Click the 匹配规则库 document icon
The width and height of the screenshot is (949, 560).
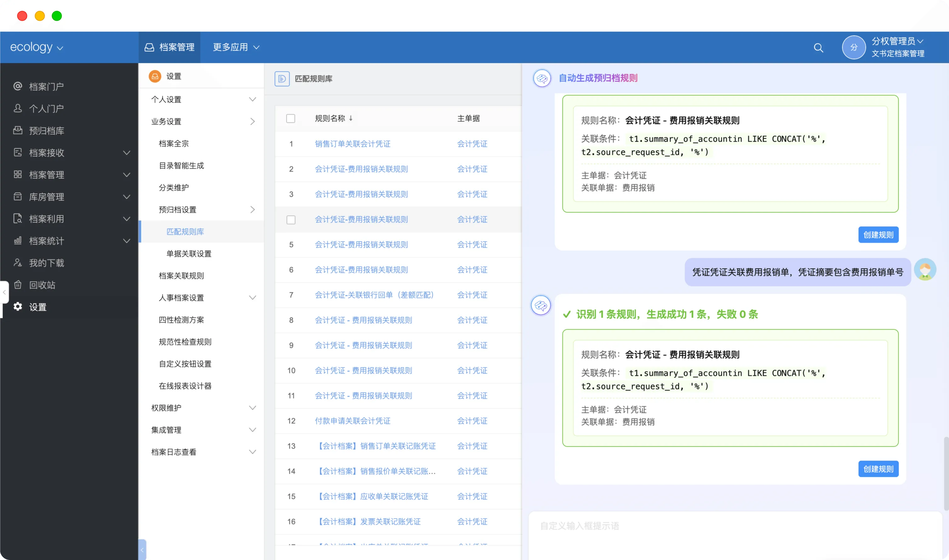[282, 78]
